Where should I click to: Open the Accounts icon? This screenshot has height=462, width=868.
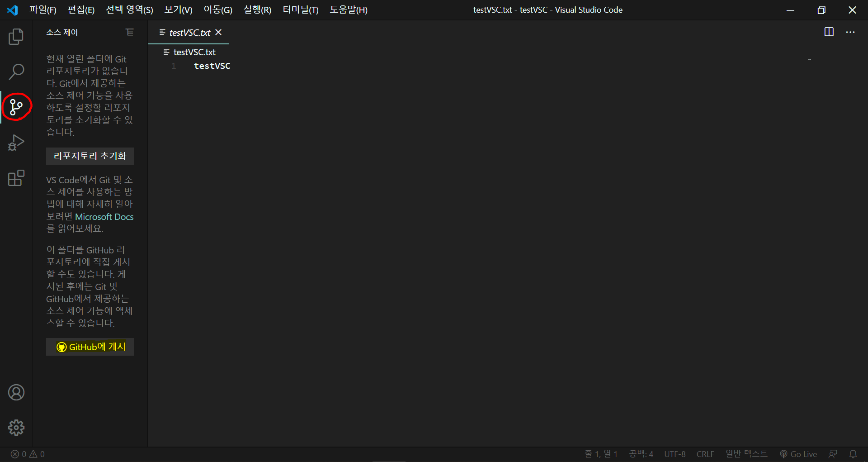tap(16, 392)
